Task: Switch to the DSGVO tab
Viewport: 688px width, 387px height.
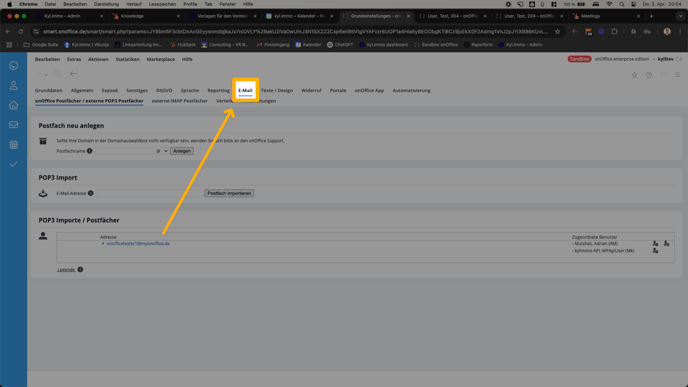Action: [x=164, y=90]
